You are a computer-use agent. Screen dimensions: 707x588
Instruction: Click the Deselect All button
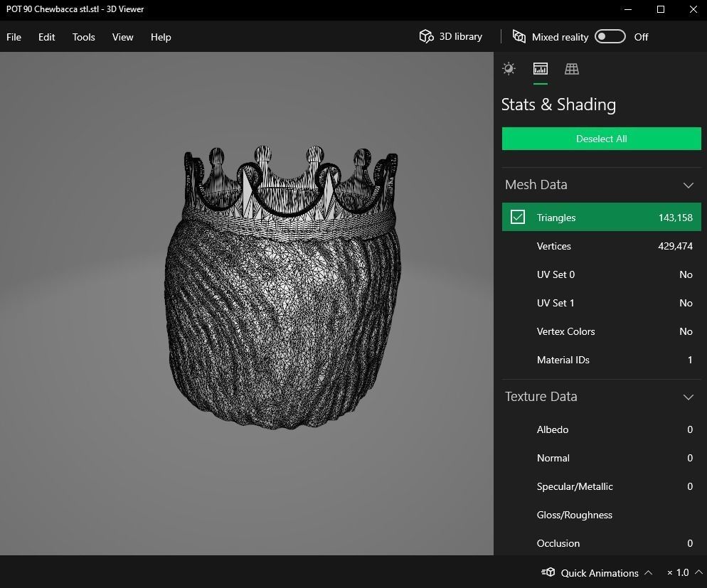coord(602,139)
